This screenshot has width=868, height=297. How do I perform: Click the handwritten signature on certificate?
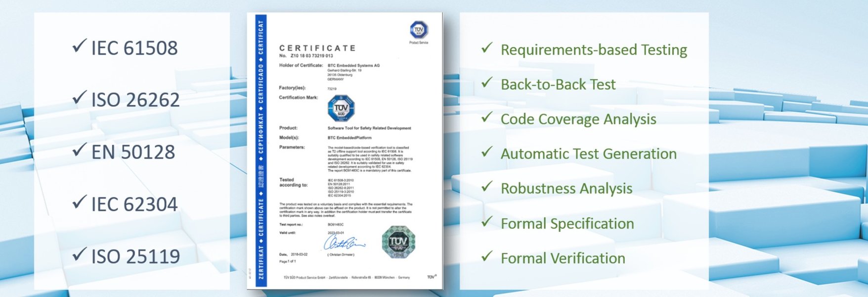(x=344, y=243)
